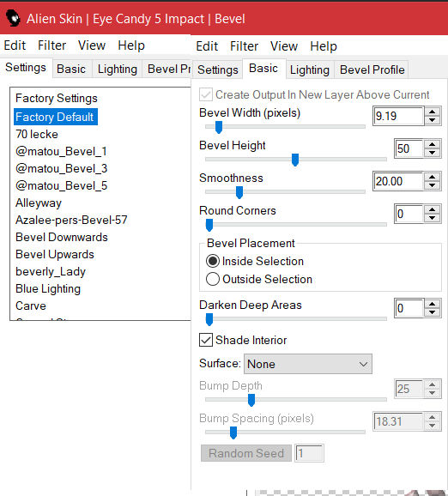
Task: Choose the @matou_Bevel_5 preset
Action: click(62, 185)
